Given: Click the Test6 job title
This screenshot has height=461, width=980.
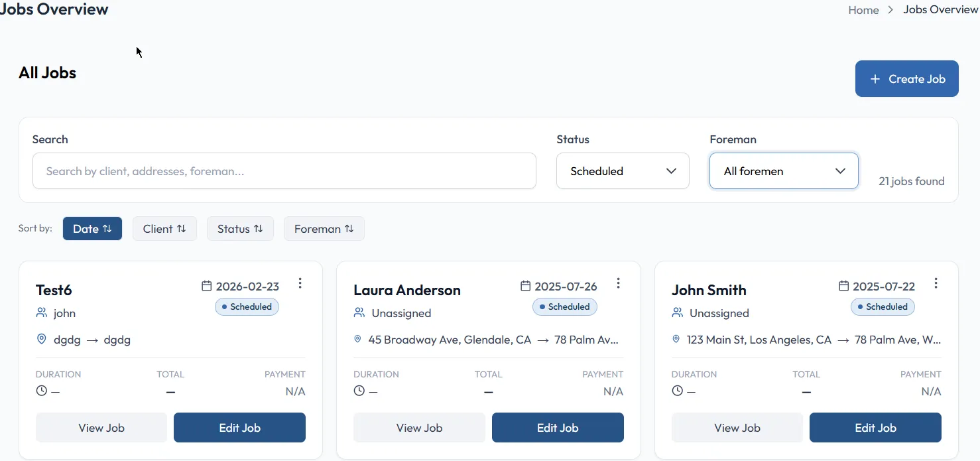Looking at the screenshot, I should pos(54,290).
